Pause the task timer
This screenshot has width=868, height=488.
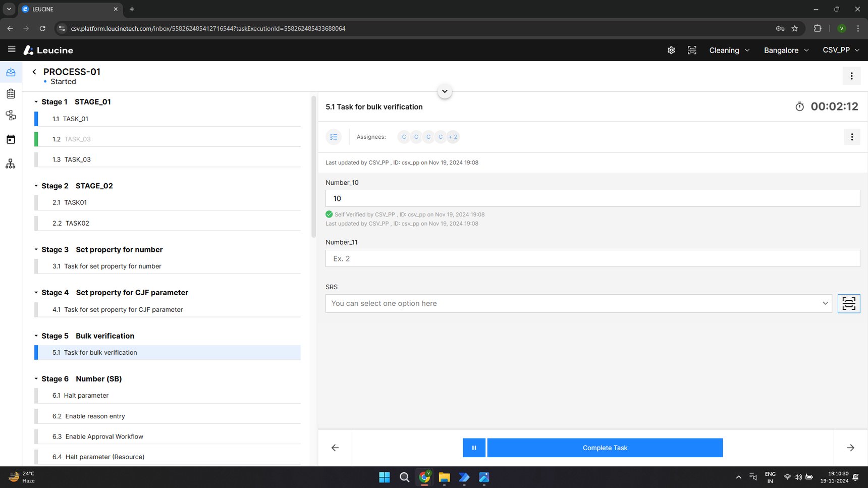[x=474, y=448]
